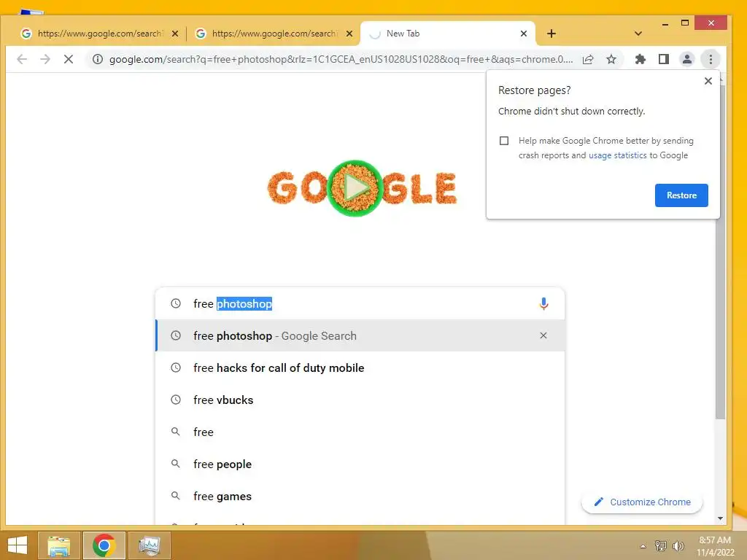Open the tab search dropdown arrow
The image size is (747, 560).
pyautogui.click(x=638, y=34)
